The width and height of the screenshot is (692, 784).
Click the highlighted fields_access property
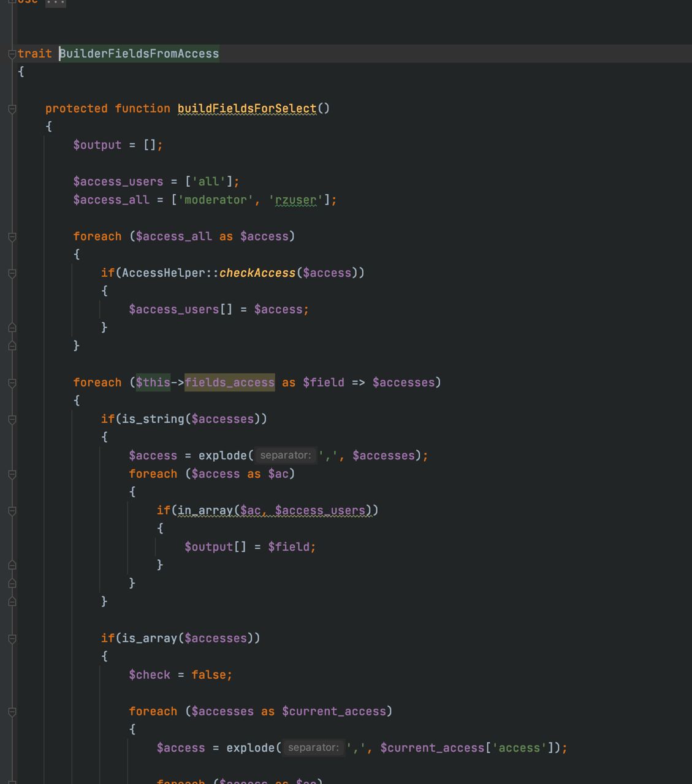pyautogui.click(x=230, y=382)
